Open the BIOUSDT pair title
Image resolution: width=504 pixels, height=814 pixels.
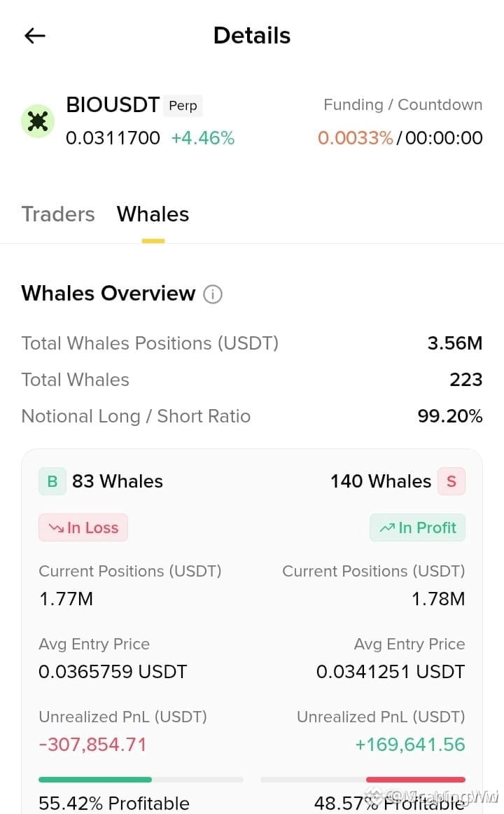tap(113, 105)
